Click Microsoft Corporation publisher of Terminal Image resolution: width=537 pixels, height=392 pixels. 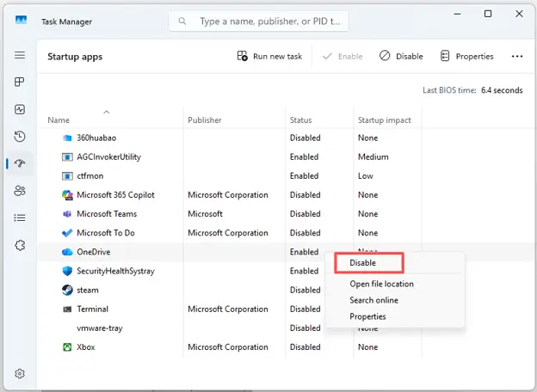point(228,309)
